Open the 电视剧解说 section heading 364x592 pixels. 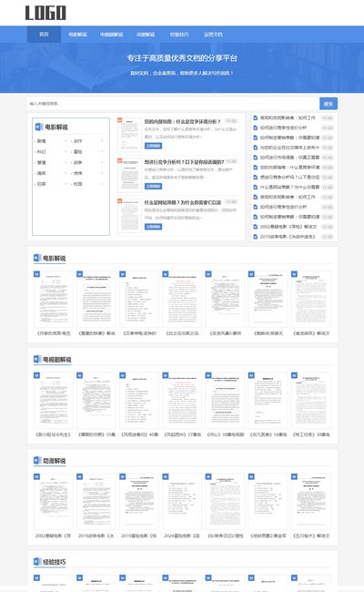click(x=57, y=360)
